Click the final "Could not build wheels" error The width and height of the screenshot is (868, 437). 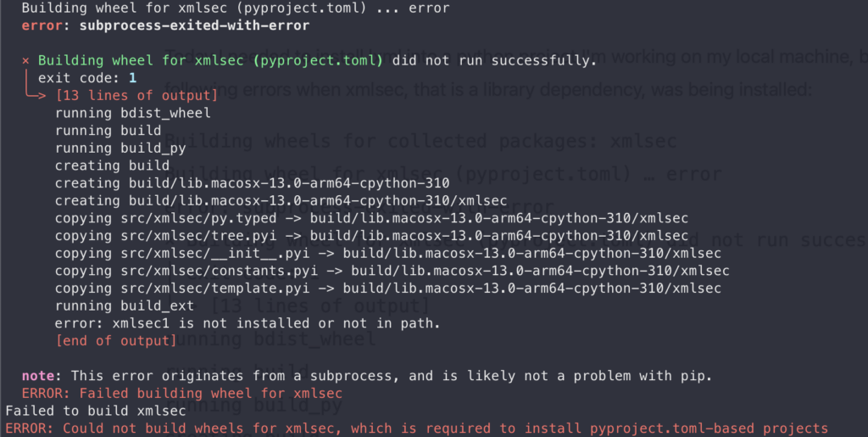click(x=415, y=429)
